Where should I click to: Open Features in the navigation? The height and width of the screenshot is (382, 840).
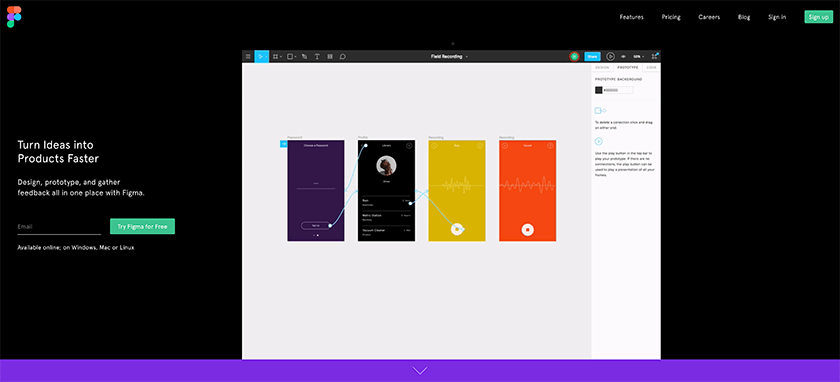click(632, 17)
